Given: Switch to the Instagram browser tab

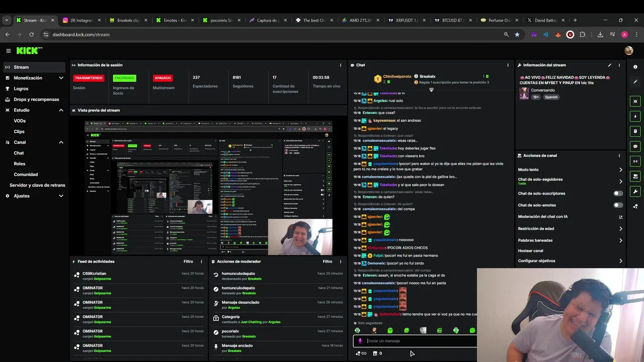Looking at the screenshot, I should [x=81, y=20].
